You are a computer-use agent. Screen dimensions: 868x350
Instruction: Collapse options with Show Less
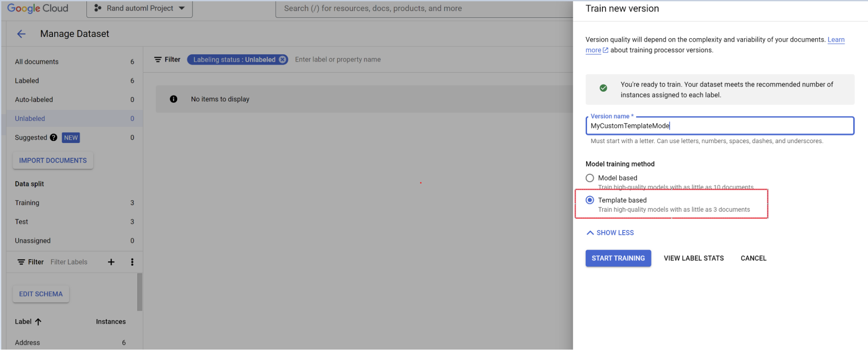[x=610, y=233]
